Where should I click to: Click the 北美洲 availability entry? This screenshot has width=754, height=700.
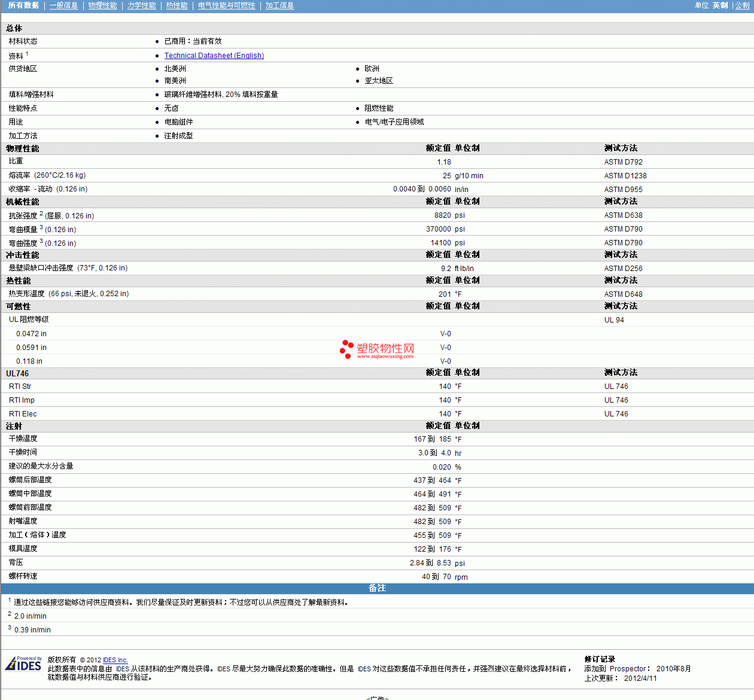coord(175,69)
